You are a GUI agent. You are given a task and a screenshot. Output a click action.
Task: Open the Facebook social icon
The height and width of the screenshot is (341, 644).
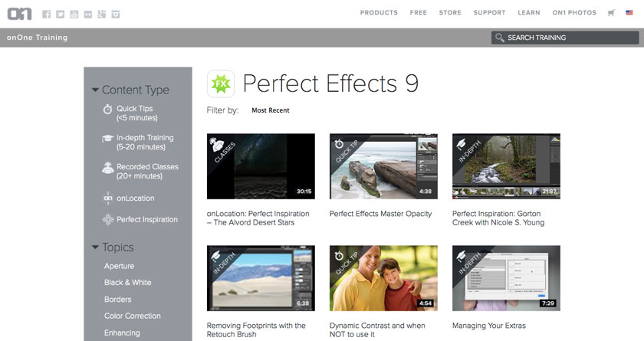pos(47,15)
